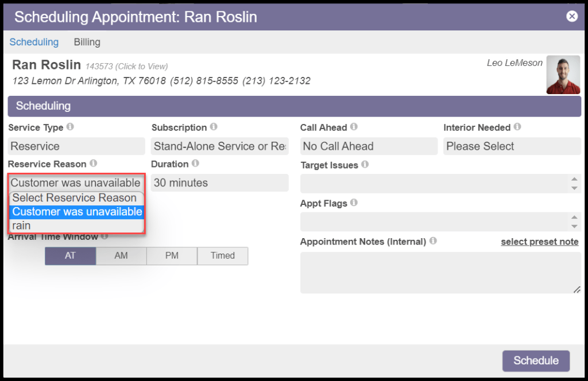Click the info icon next to Subscription
The width and height of the screenshot is (588, 381).
click(214, 127)
